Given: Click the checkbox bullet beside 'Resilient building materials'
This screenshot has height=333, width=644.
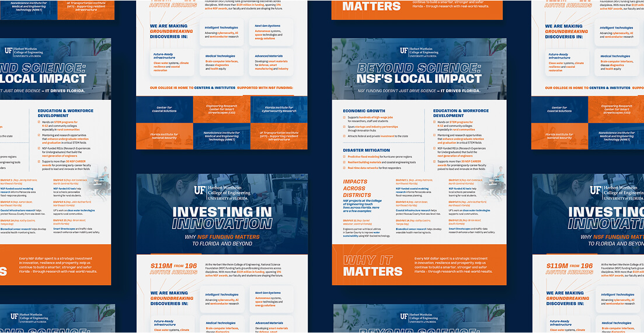Looking at the screenshot, I should pyautogui.click(x=344, y=162).
